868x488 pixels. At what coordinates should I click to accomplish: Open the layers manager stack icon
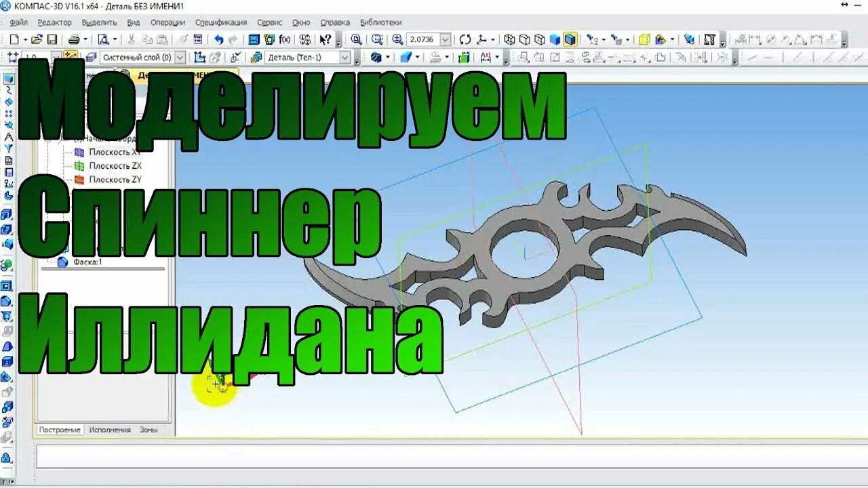90,58
